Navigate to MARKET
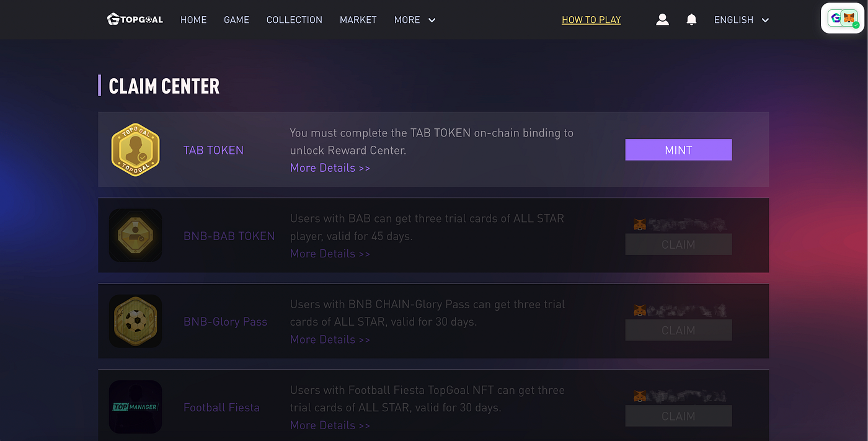 click(358, 20)
